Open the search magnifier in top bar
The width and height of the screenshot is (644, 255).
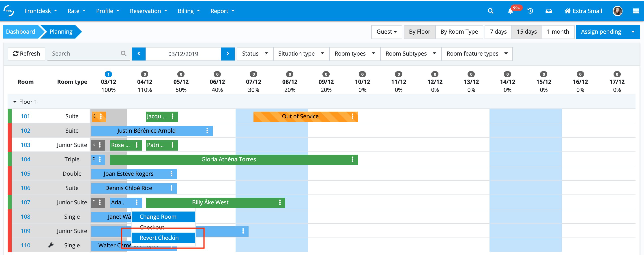pyautogui.click(x=490, y=11)
